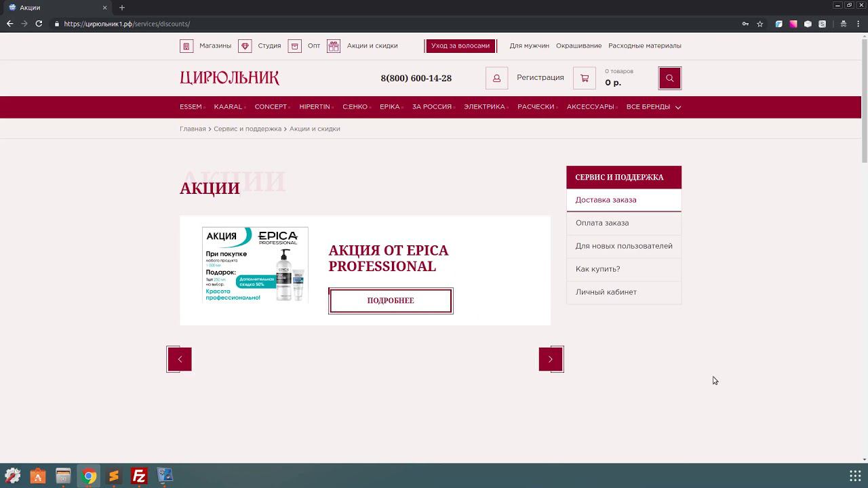Click browser back arrow
Screen dimensions: 868x488
(9, 24)
